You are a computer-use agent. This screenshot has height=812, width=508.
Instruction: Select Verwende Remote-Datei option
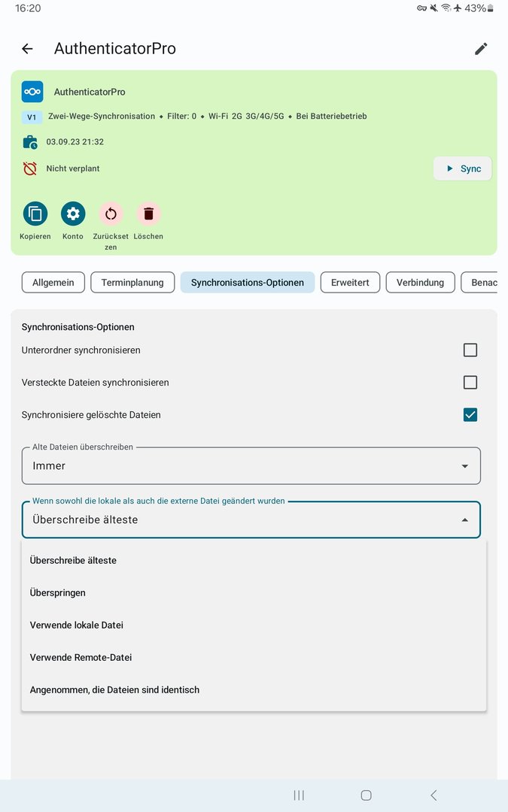pos(81,657)
